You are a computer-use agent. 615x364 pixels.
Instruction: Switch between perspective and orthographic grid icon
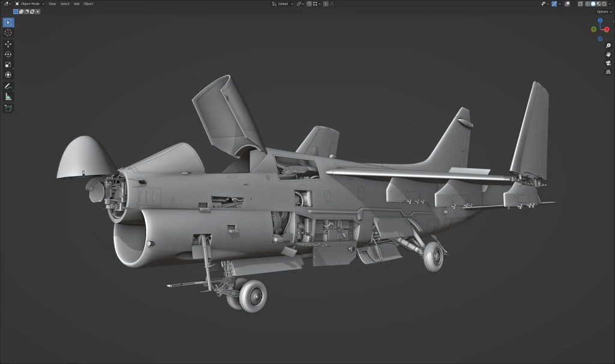pyautogui.click(x=608, y=72)
